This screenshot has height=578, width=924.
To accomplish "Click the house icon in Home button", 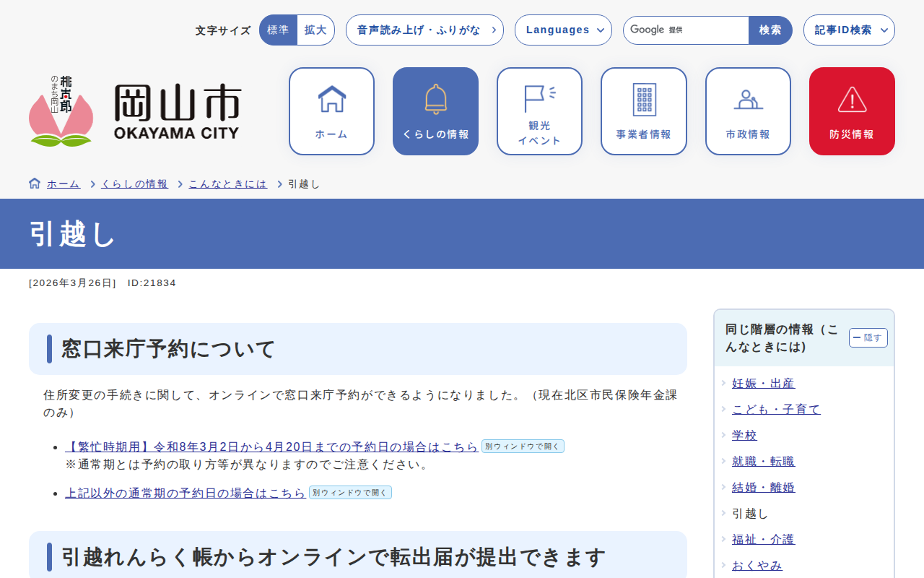I will click(331, 100).
